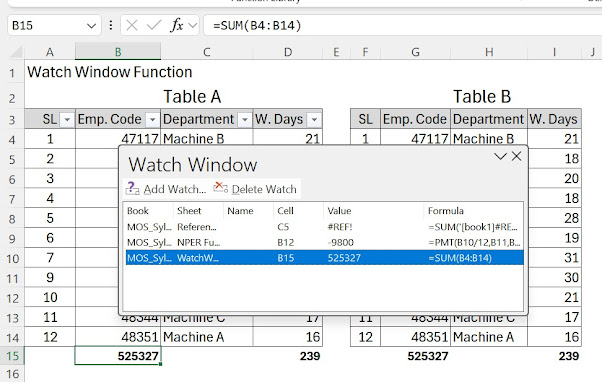Screen dimensions: 602x382
Task: Select the watch row for cell B12
Action: [324, 243]
